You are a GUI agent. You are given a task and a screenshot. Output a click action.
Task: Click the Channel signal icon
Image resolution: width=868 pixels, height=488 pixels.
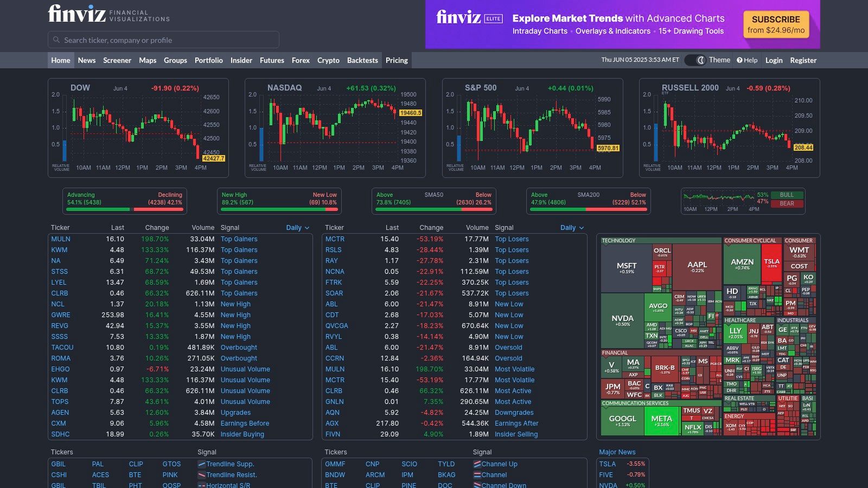477,475
